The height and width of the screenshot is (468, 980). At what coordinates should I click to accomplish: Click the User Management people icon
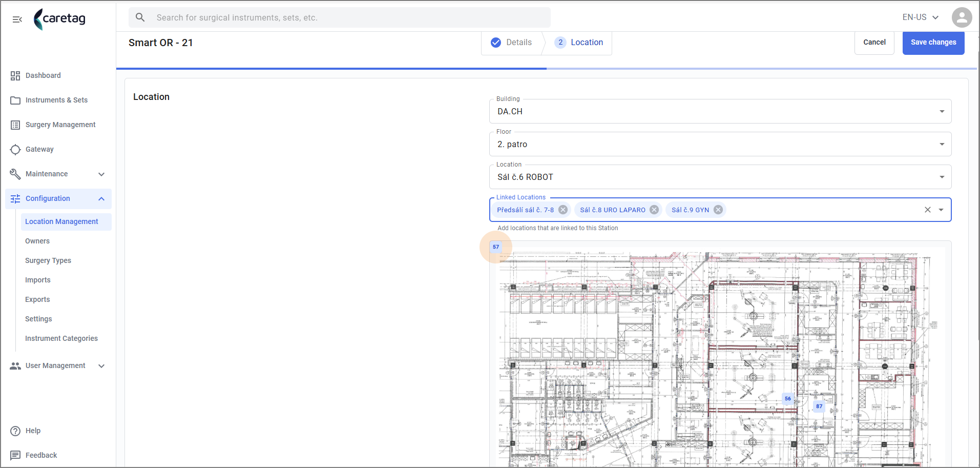15,366
